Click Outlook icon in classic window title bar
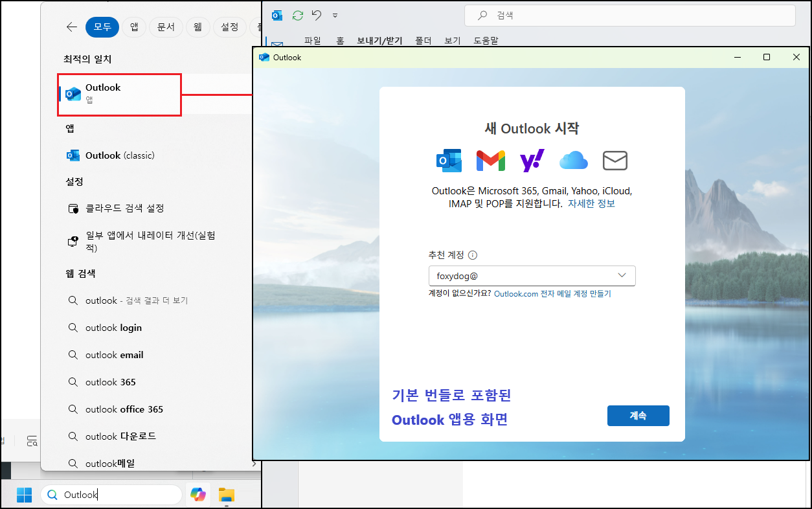This screenshot has width=812, height=509. point(277,15)
